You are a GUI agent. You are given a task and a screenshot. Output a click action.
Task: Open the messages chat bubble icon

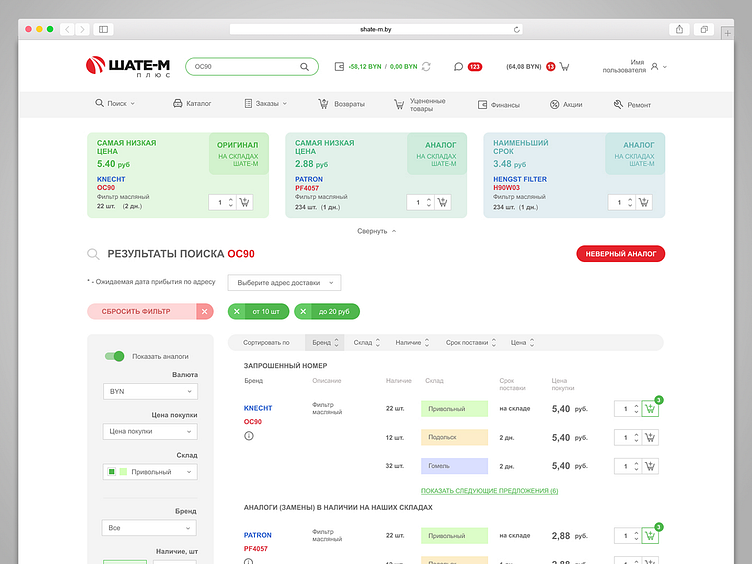[x=458, y=67]
